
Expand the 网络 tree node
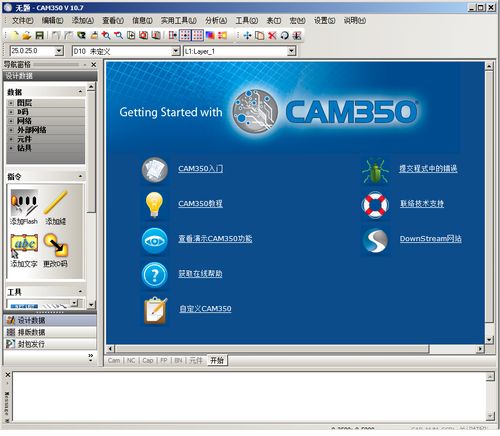[x=11, y=121]
